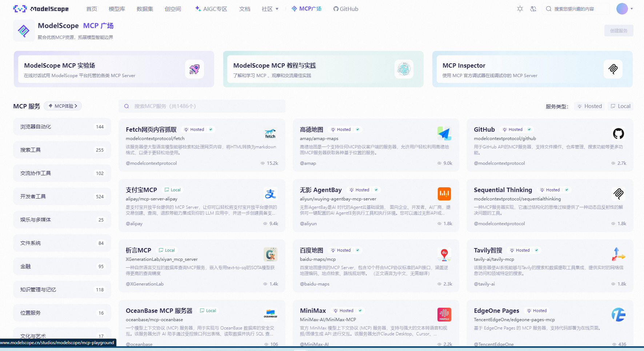Click the 析言MCP card logo
Viewport: 644px width, 351px height.
pyautogui.click(x=270, y=254)
